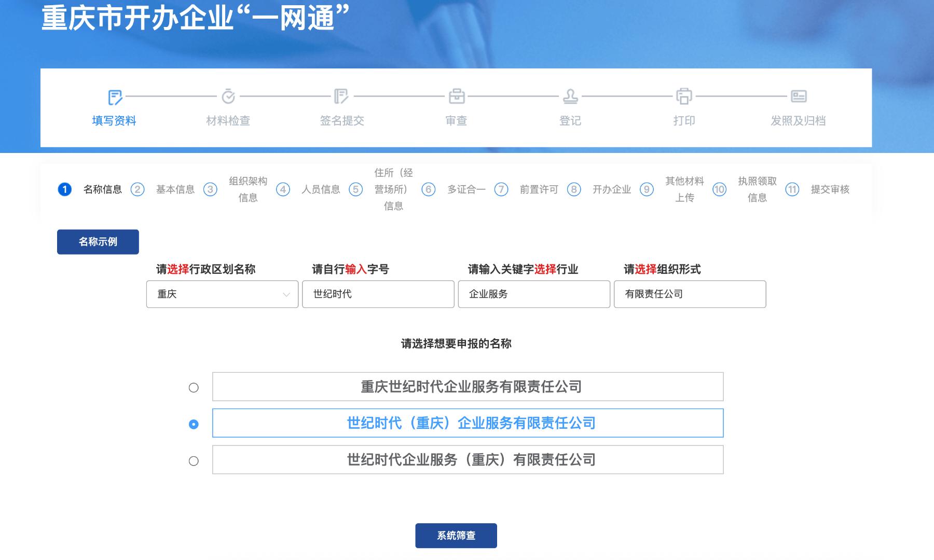Image resolution: width=934 pixels, height=560 pixels.
Task: Switch to the 基本信息 step
Action: (x=176, y=189)
